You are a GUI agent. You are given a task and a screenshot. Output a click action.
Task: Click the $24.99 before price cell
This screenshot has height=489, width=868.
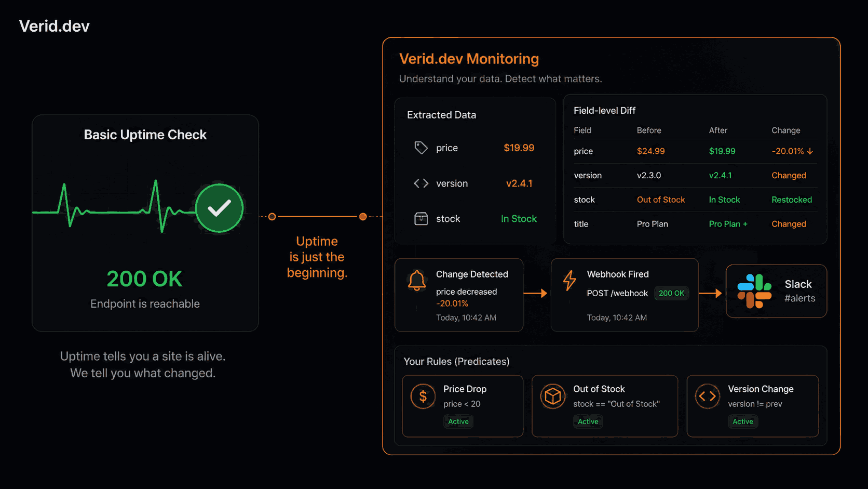651,151
